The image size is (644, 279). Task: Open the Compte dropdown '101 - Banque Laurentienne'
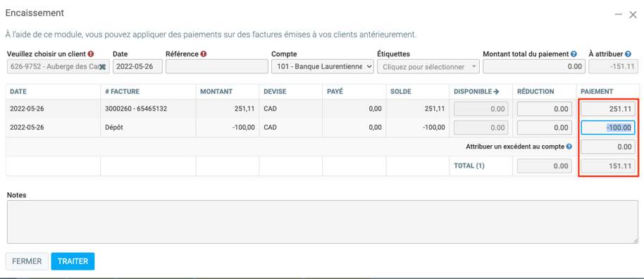323,66
